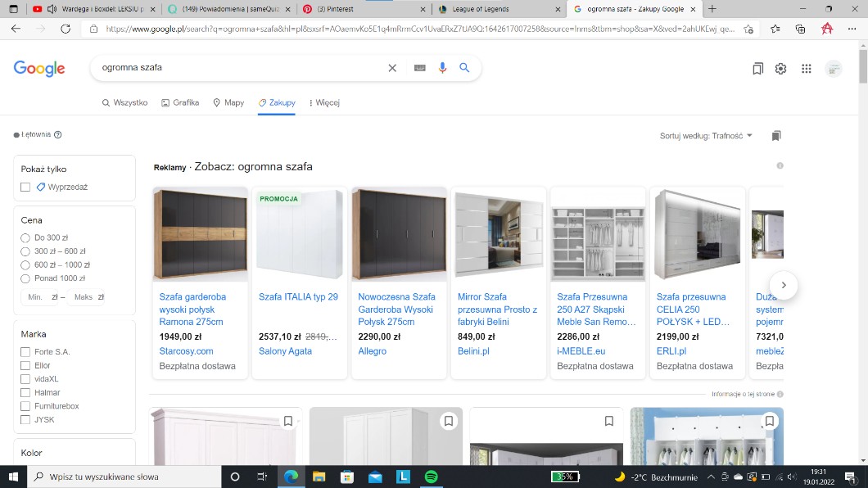Image resolution: width=868 pixels, height=488 pixels.
Task: Clear the search box with X icon
Action: click(392, 68)
